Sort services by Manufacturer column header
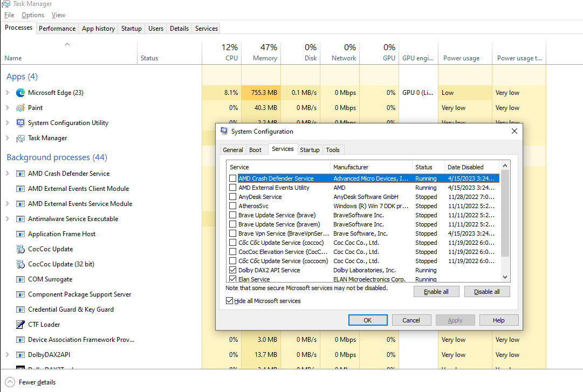The image size is (583, 392). pyautogui.click(x=371, y=167)
